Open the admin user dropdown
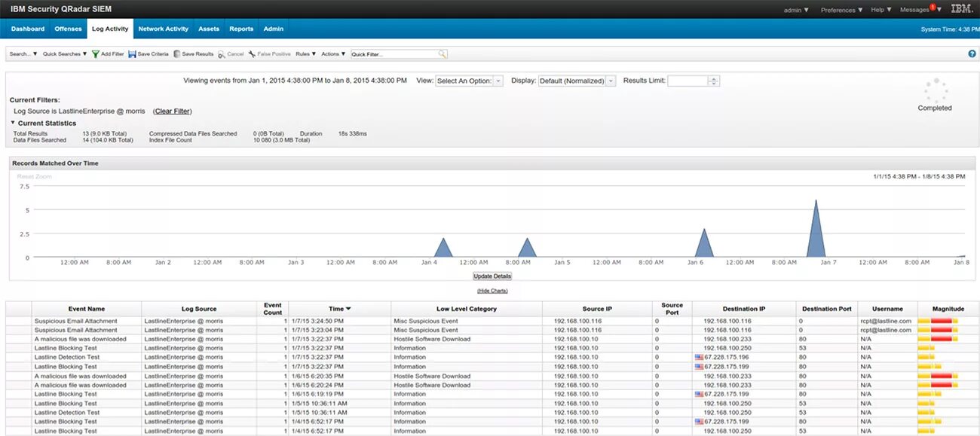Screen dimensions: 980x436 pyautogui.click(x=796, y=10)
